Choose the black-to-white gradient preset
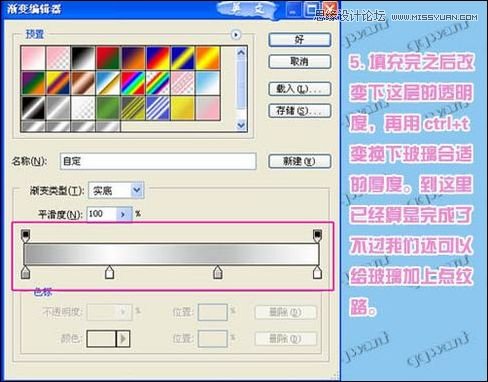This screenshot has width=488, height=382. click(83, 58)
